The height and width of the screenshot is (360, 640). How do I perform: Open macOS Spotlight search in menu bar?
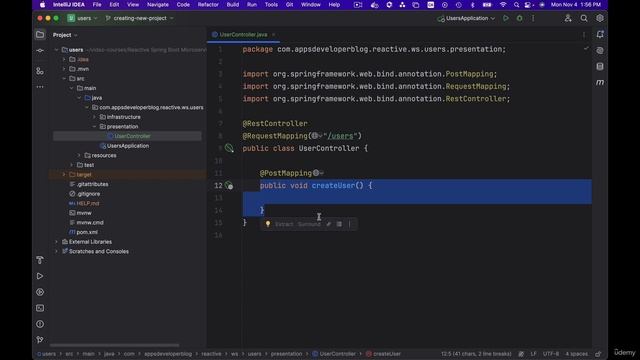coord(516,4)
